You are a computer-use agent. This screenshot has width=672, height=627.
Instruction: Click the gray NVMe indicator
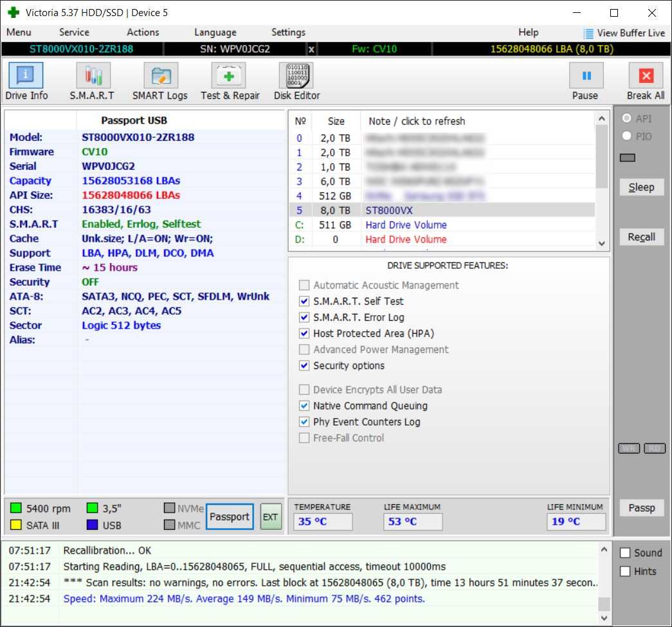pos(170,508)
